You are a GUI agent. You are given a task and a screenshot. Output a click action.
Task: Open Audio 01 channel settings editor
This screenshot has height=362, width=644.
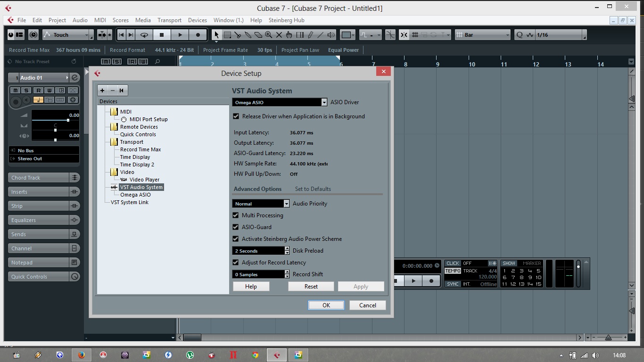point(74,78)
